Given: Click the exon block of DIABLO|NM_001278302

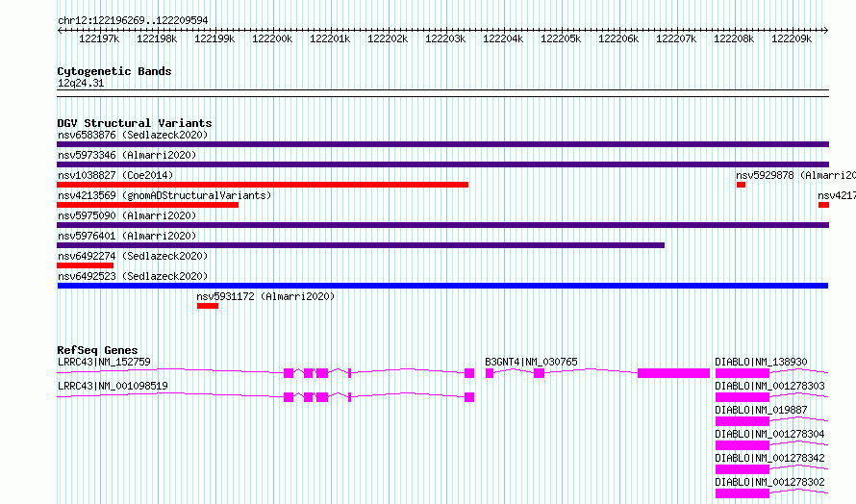Looking at the screenshot, I should pos(743,493).
